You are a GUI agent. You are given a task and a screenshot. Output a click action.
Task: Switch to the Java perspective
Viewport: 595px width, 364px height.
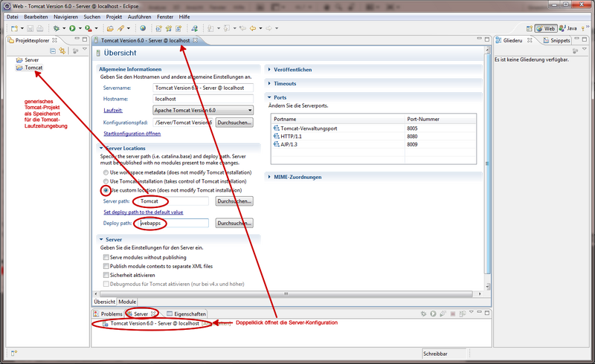tap(567, 28)
